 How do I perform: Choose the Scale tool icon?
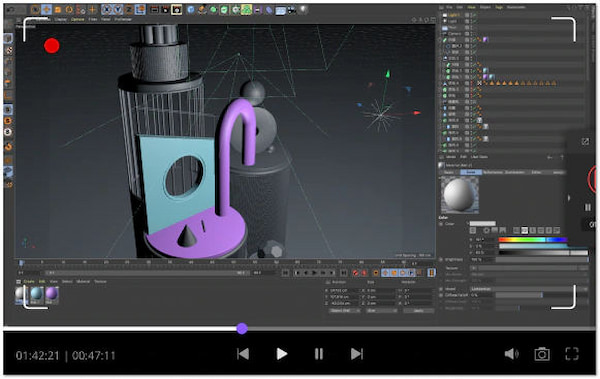coord(57,10)
